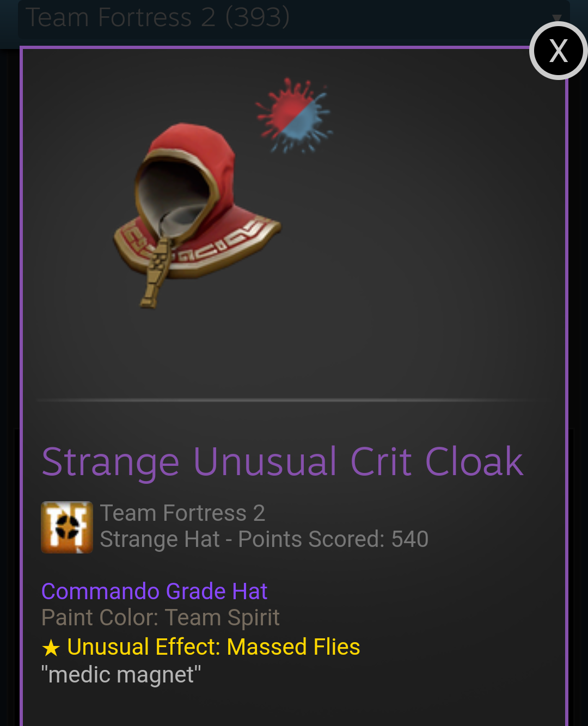Select the Strange Unusual Crit Cloak title
588x726 pixels.
point(283,462)
